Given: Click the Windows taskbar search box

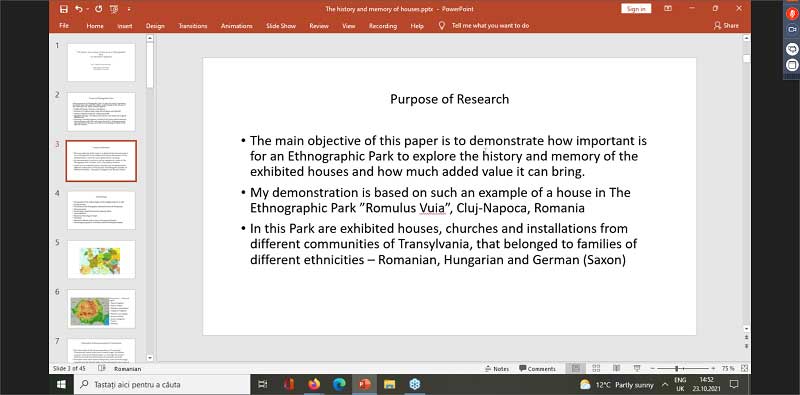Looking at the screenshot, I should 162,384.
